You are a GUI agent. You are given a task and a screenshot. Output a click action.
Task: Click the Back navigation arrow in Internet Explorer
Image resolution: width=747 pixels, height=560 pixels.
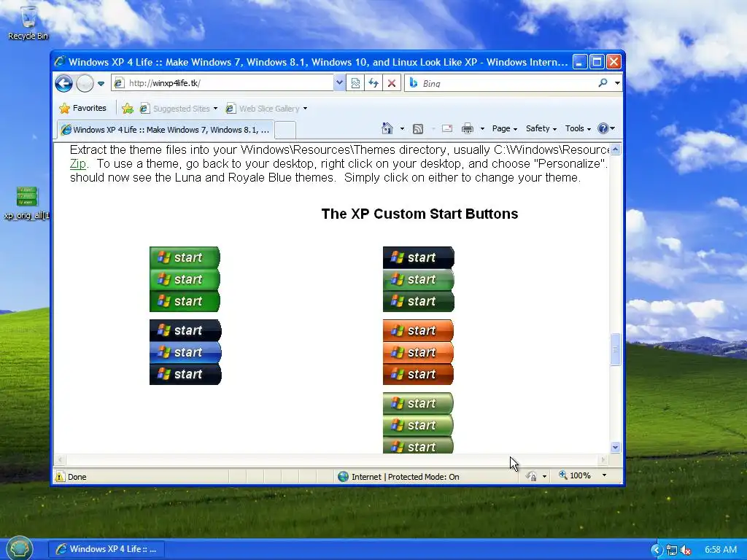64,83
